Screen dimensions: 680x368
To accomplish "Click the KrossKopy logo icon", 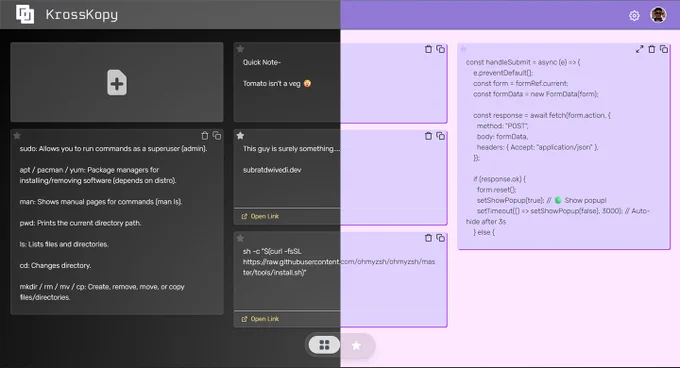I will (25, 14).
